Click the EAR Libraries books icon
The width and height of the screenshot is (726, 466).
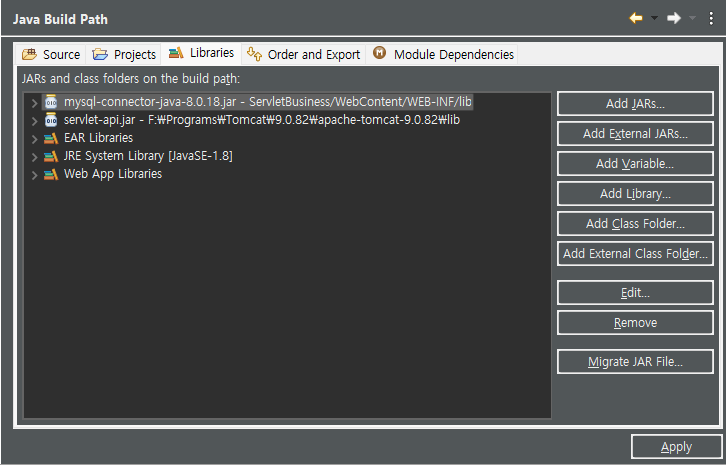pyautogui.click(x=51, y=138)
